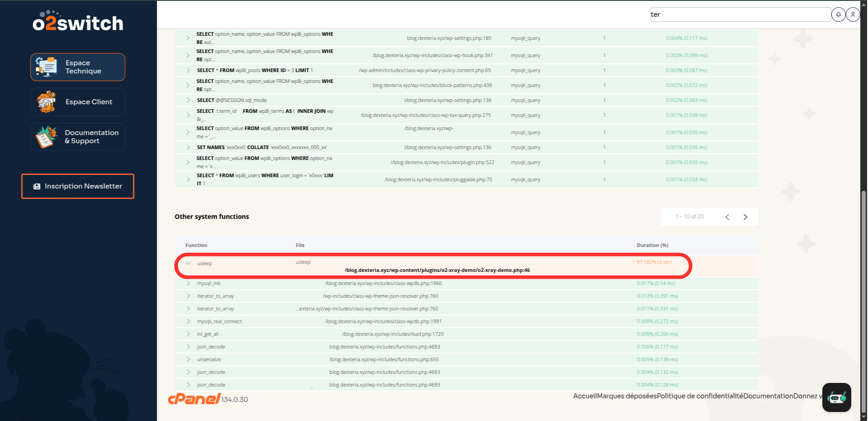This screenshot has height=421, width=868.
Task: Expand the SELECT FROM wp8i_posts query row
Action: (188, 70)
